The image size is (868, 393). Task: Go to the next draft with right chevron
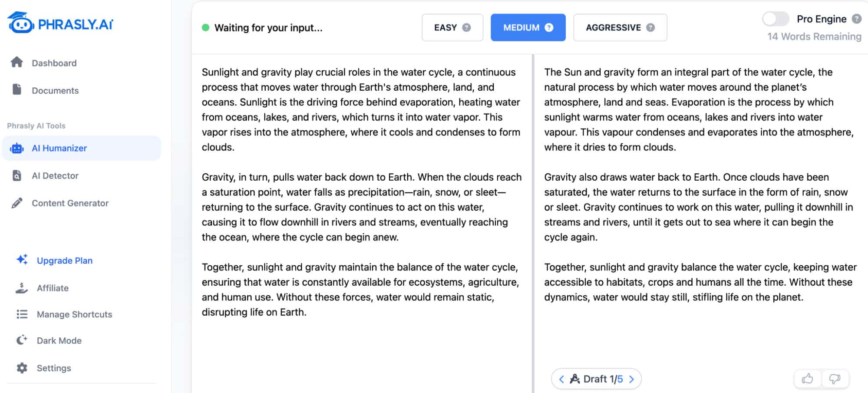(x=631, y=379)
